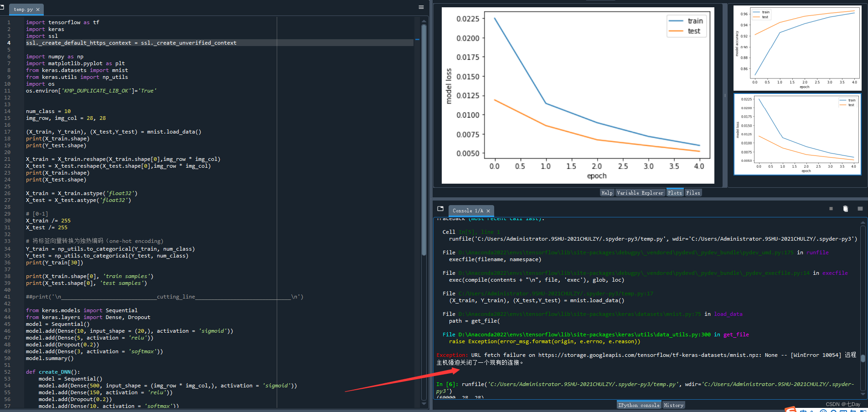Screen dimensions: 868x412
Task: Click the ssl._create_unverified_context code line
Action: (131, 43)
